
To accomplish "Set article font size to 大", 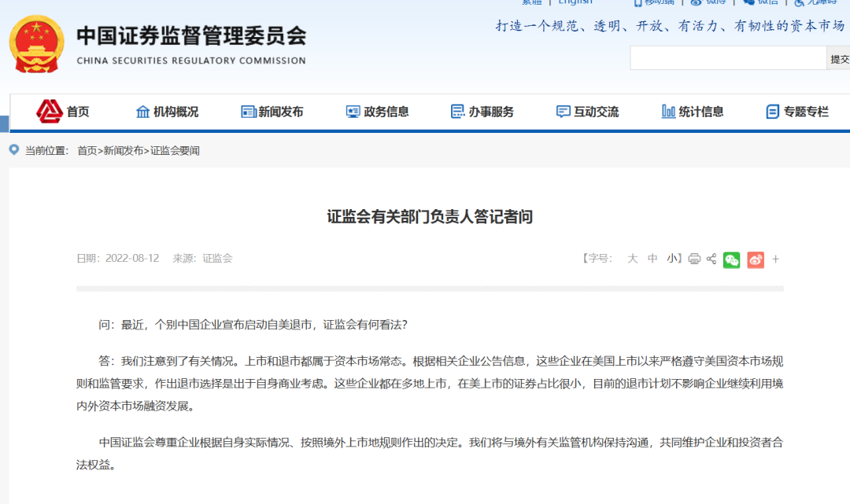I will [x=633, y=259].
